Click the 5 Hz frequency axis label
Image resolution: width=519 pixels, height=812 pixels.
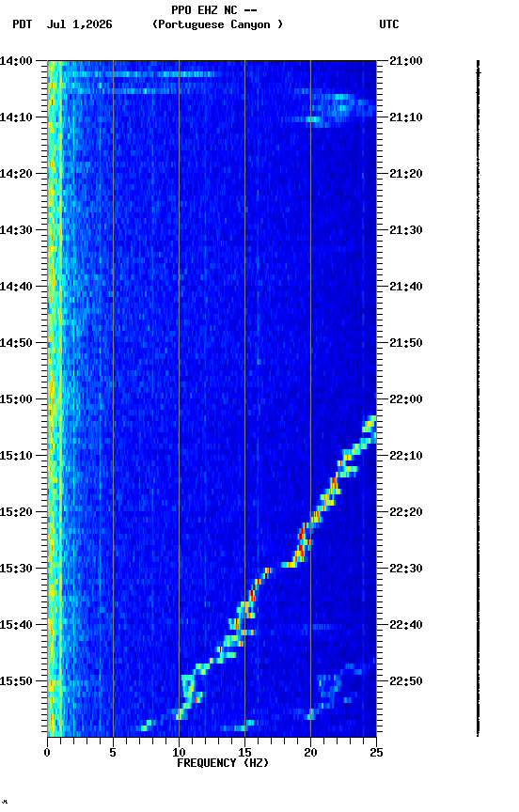tap(113, 753)
